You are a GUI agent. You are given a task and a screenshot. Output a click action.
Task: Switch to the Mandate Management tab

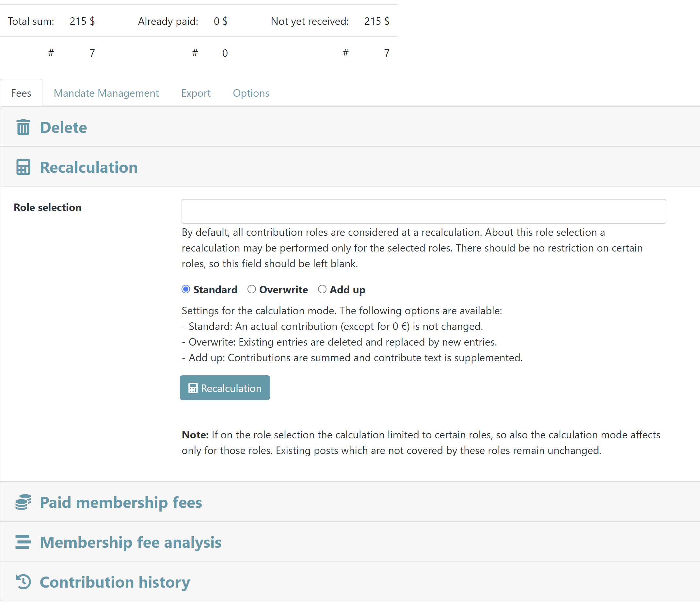(x=106, y=93)
